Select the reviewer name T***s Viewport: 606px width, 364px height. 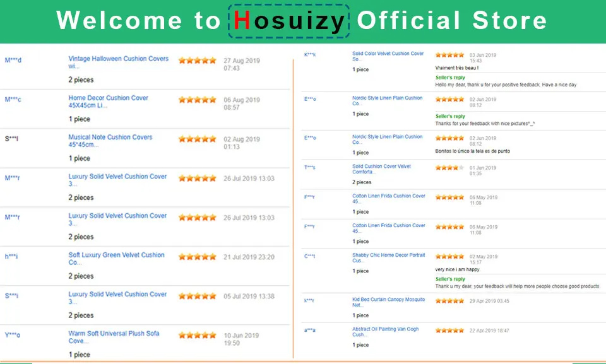[309, 167]
